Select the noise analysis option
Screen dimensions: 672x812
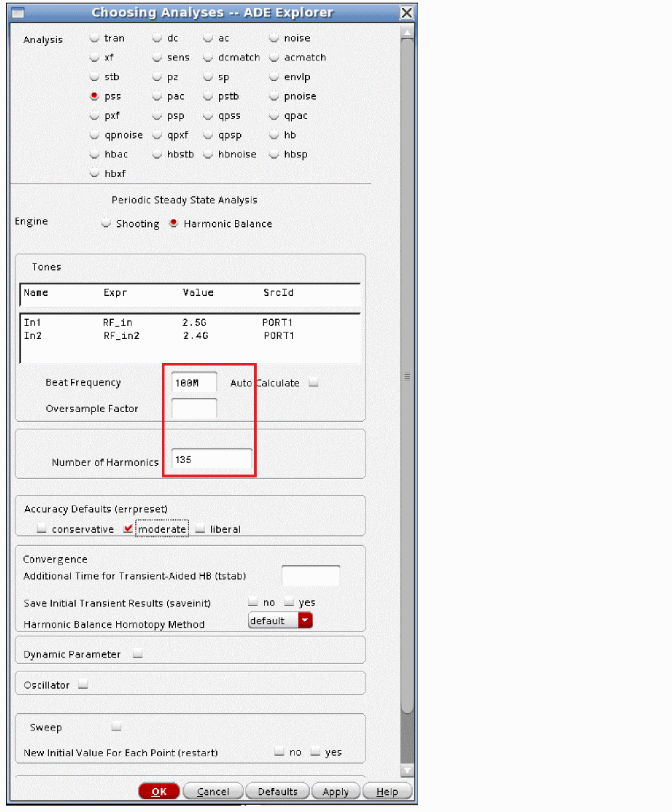274,38
